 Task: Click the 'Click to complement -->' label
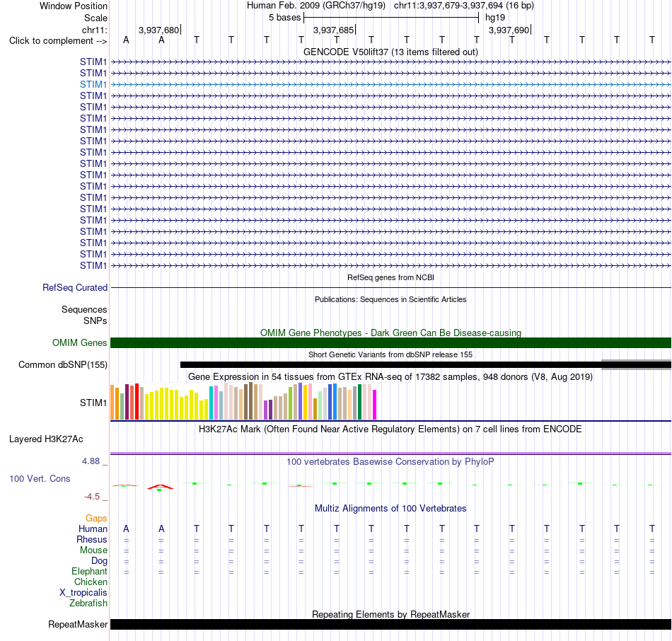pyautogui.click(x=58, y=41)
